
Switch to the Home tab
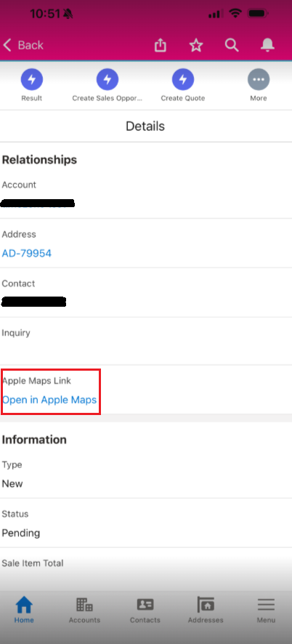tap(24, 610)
